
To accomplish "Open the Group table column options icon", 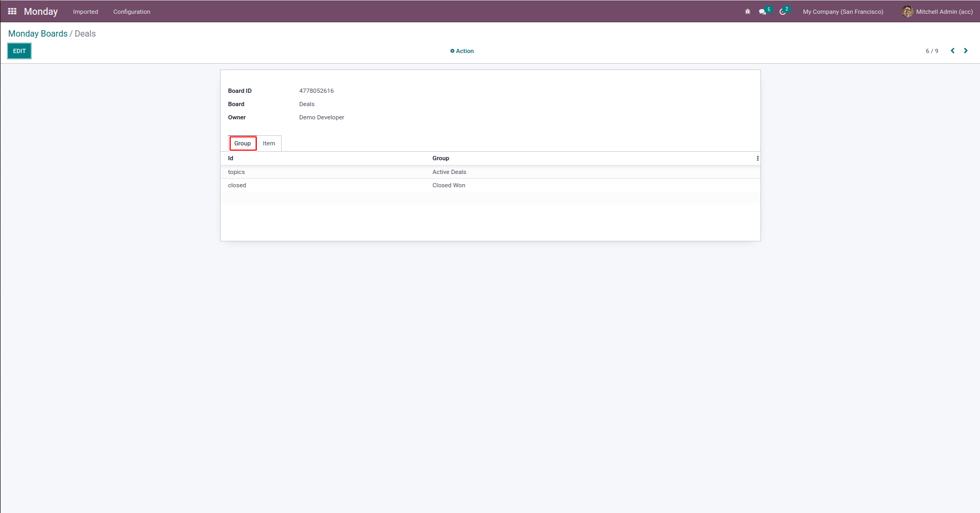I will click(x=757, y=159).
